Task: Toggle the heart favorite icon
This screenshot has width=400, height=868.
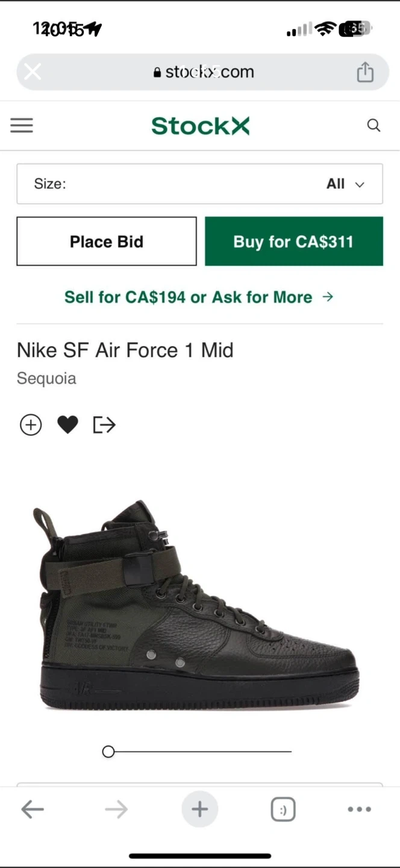Action: [x=67, y=425]
